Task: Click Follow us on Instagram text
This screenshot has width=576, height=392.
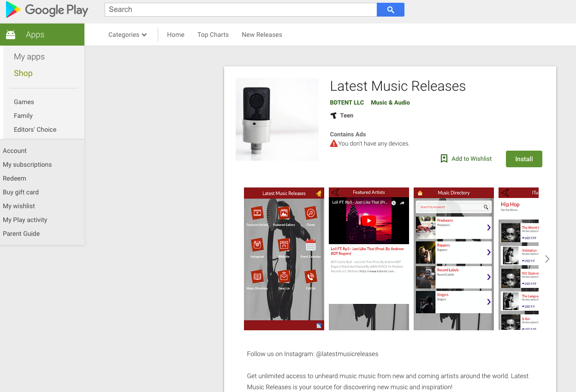Action: (313, 354)
